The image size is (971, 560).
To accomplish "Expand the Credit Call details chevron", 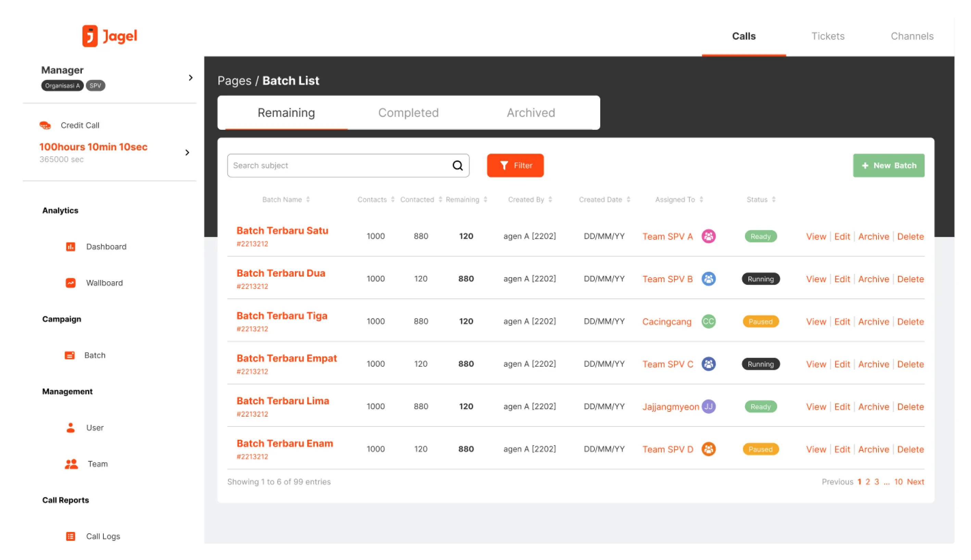I will pyautogui.click(x=187, y=153).
